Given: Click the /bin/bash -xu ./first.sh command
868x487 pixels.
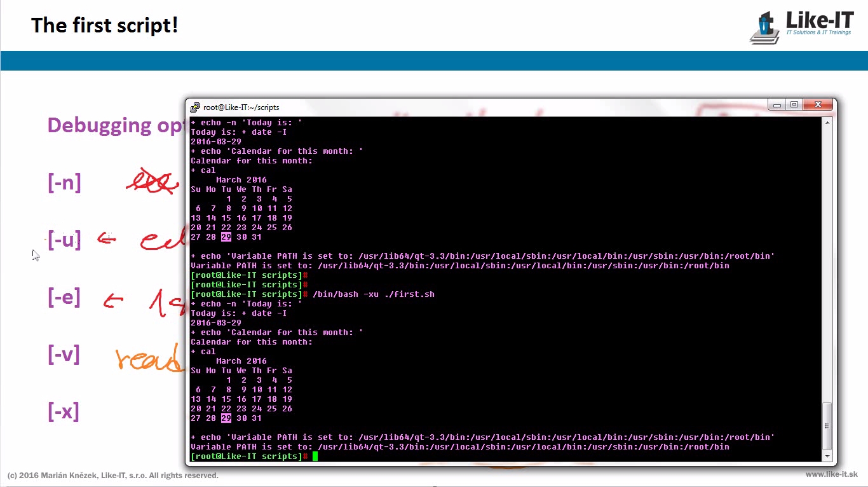Looking at the screenshot, I should click(x=373, y=294).
